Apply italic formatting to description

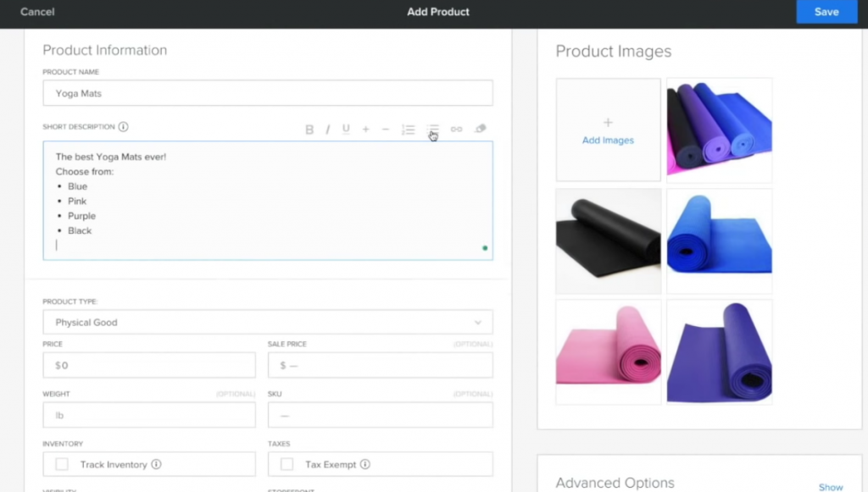(x=328, y=130)
